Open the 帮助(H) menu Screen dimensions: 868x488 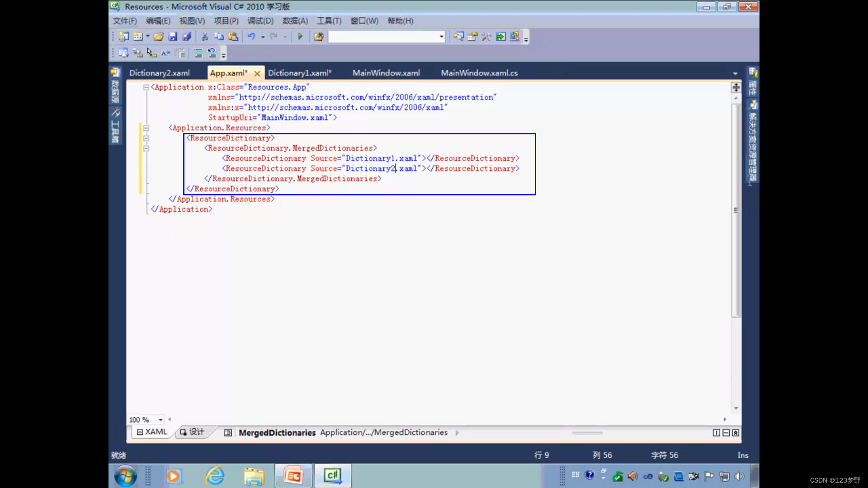click(x=401, y=21)
